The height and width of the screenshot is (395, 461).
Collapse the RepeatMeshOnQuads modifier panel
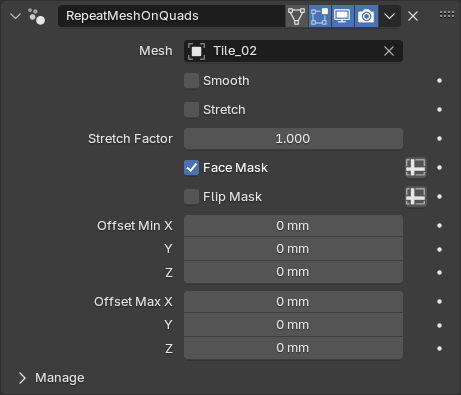tap(15, 16)
